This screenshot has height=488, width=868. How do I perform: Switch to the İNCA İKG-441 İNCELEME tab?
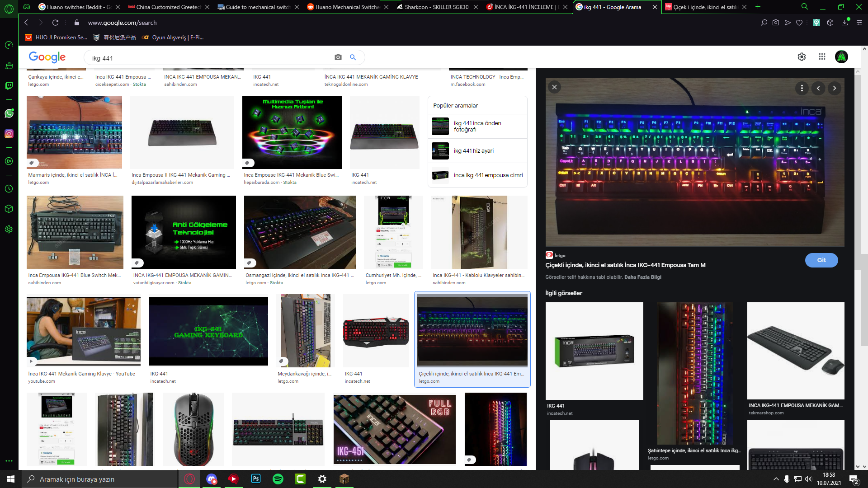pos(526,7)
